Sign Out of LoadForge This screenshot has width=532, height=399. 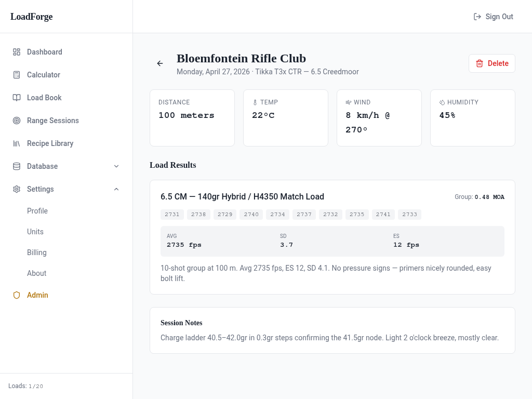tap(494, 17)
